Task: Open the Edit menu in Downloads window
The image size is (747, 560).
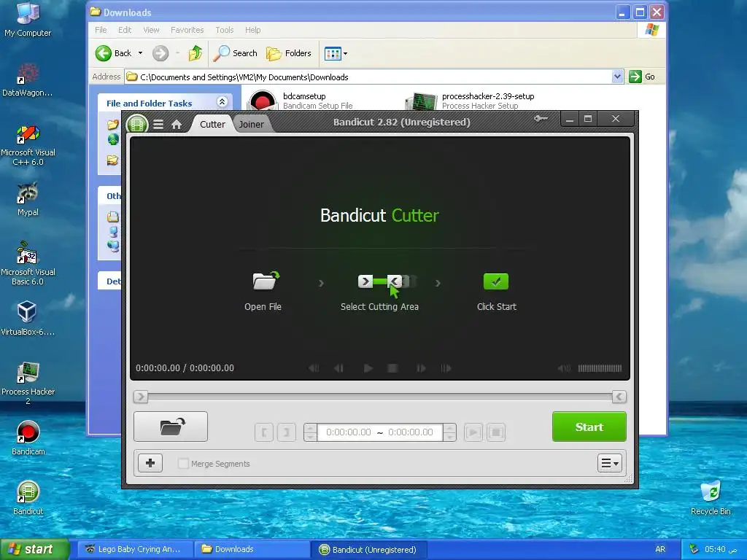Action: 125,30
